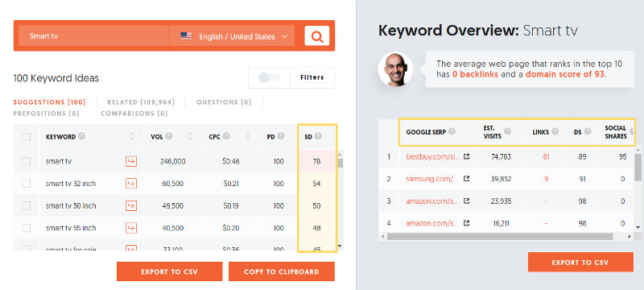
Task: Open external link icon for amazon.com rank 3
Action: (x=466, y=201)
